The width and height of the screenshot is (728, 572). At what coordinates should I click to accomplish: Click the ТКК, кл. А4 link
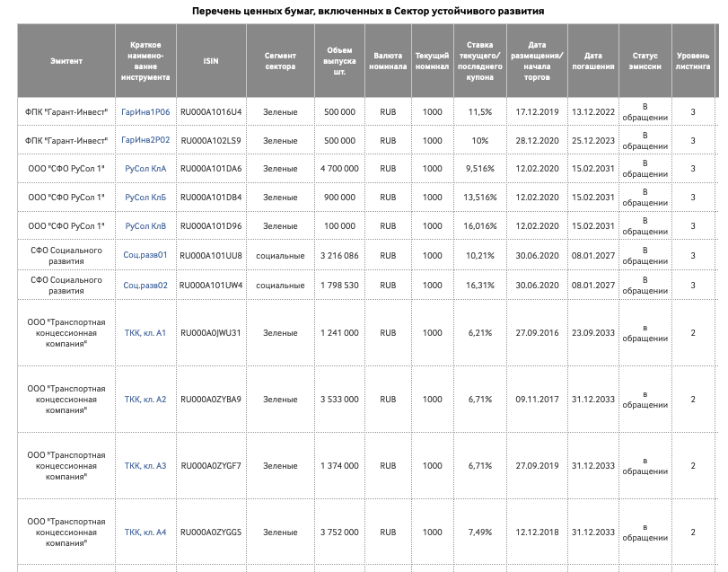(145, 532)
